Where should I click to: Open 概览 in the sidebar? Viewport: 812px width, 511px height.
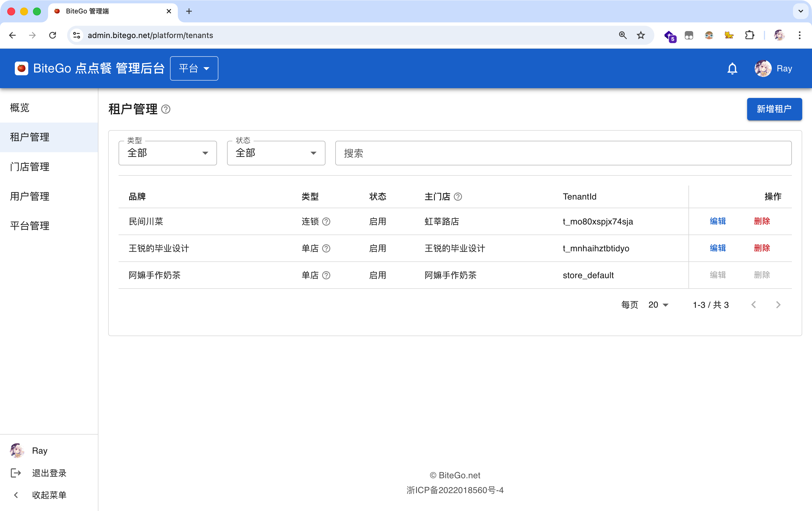(x=49, y=108)
